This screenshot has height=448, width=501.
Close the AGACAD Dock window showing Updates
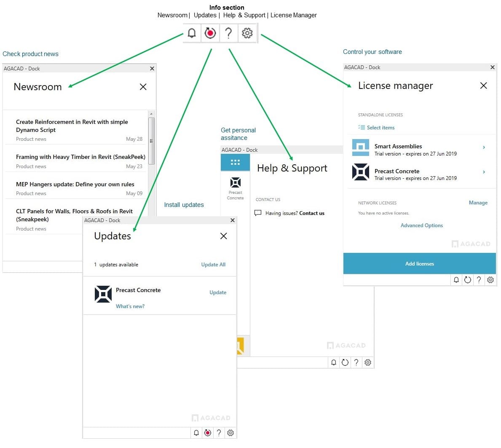click(x=233, y=220)
